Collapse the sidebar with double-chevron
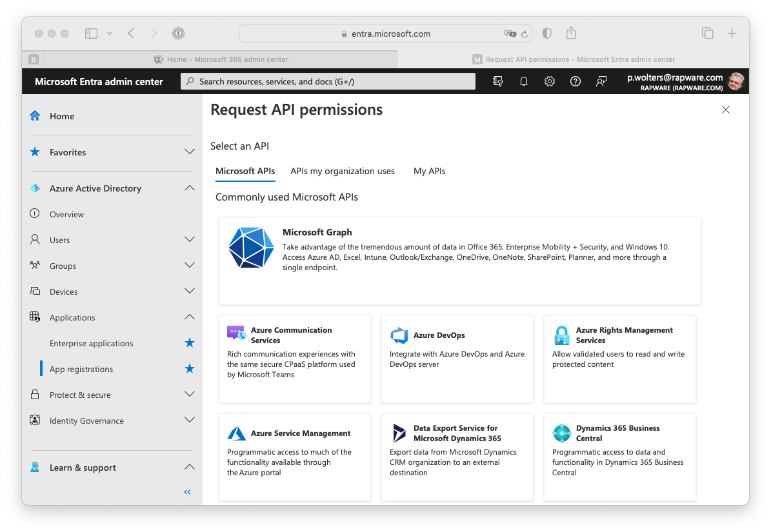Image resolution: width=771 pixels, height=532 pixels. (187, 492)
